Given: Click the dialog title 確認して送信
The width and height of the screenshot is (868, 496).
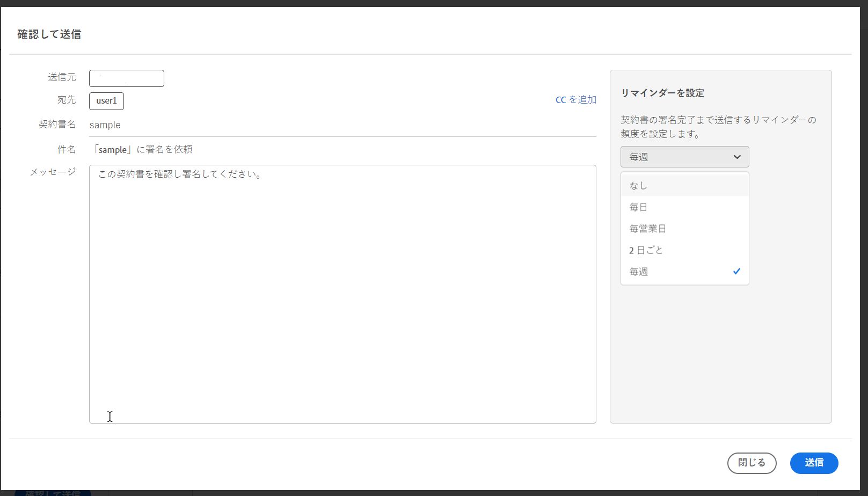Looking at the screenshot, I should tap(49, 34).
